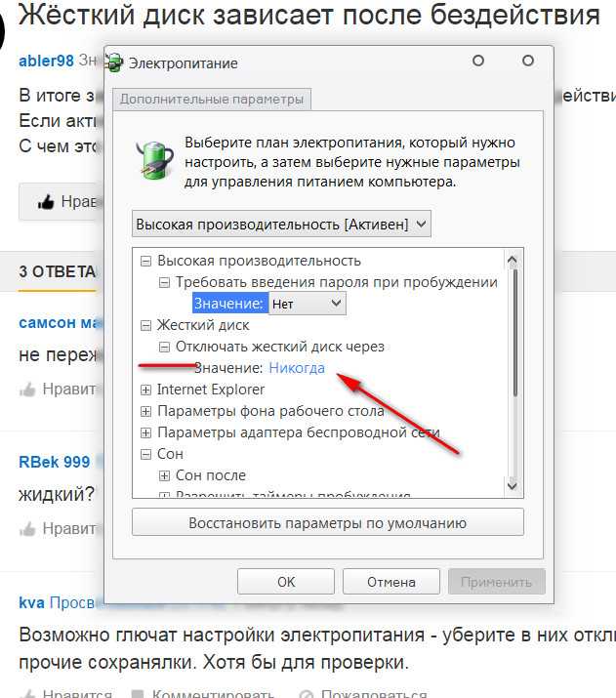616x698 pixels.
Task: Collapse 'Отключать жесткий диск через' node
Action: (164, 347)
